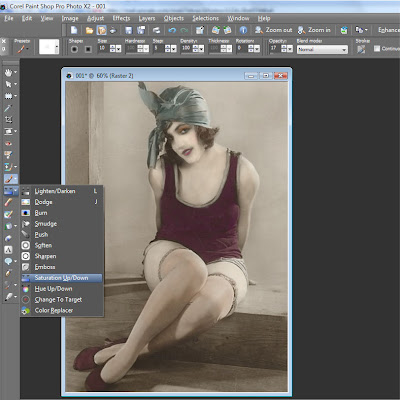The width and height of the screenshot is (400, 400).
Task: Choose Dodge from tool flyout
Action: tap(61, 202)
